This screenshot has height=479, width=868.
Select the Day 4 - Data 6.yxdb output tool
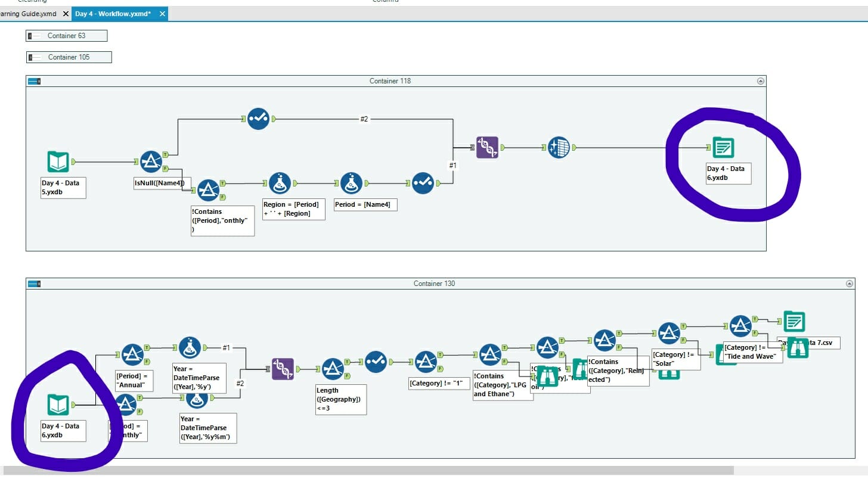point(723,147)
